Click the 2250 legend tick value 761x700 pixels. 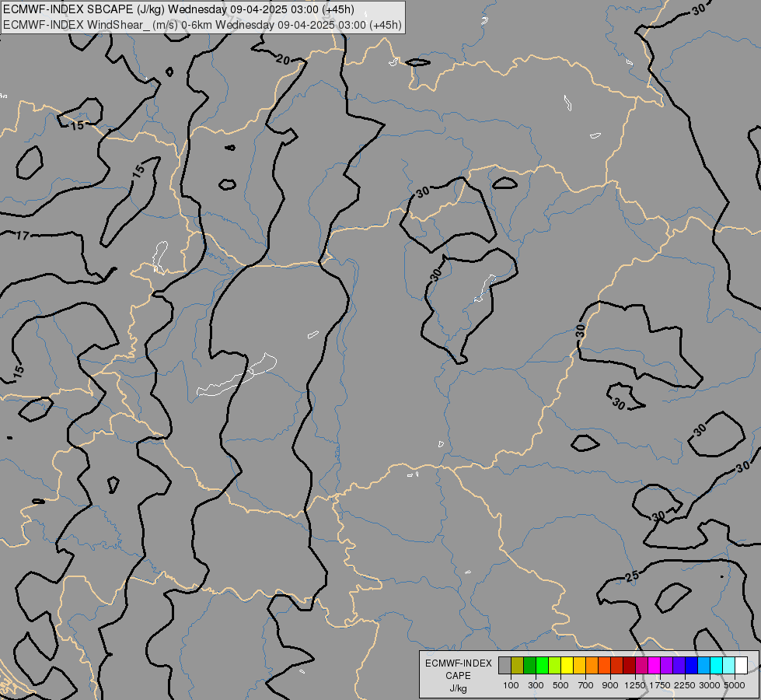click(x=685, y=685)
